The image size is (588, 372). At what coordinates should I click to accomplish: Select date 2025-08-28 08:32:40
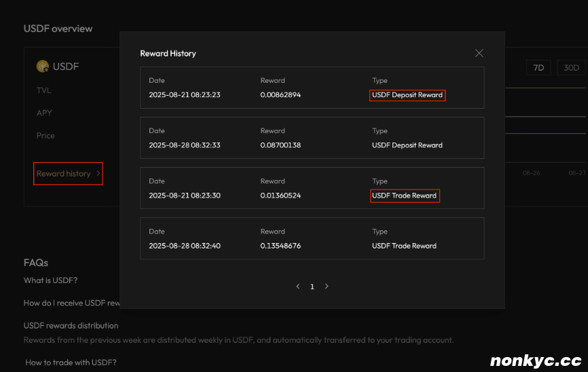185,246
